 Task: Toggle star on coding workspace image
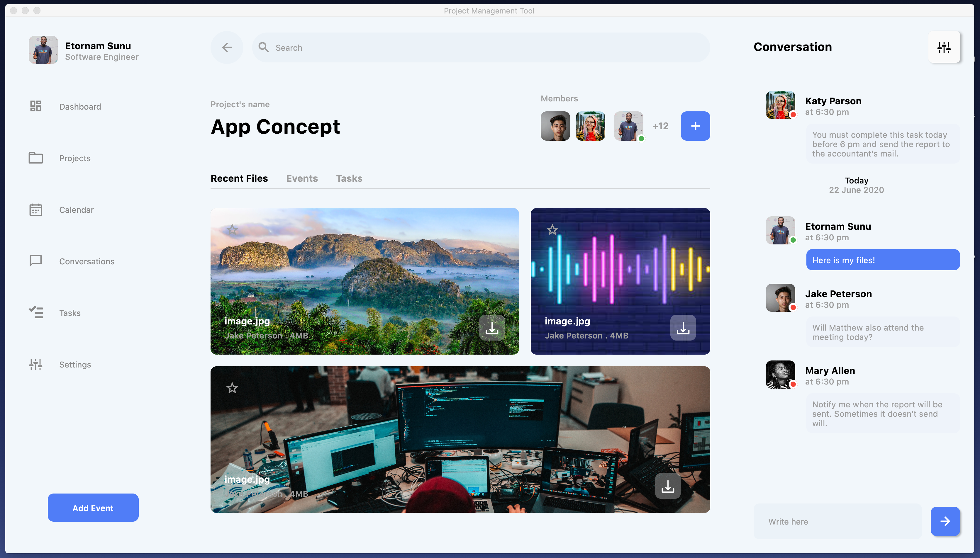[232, 388]
